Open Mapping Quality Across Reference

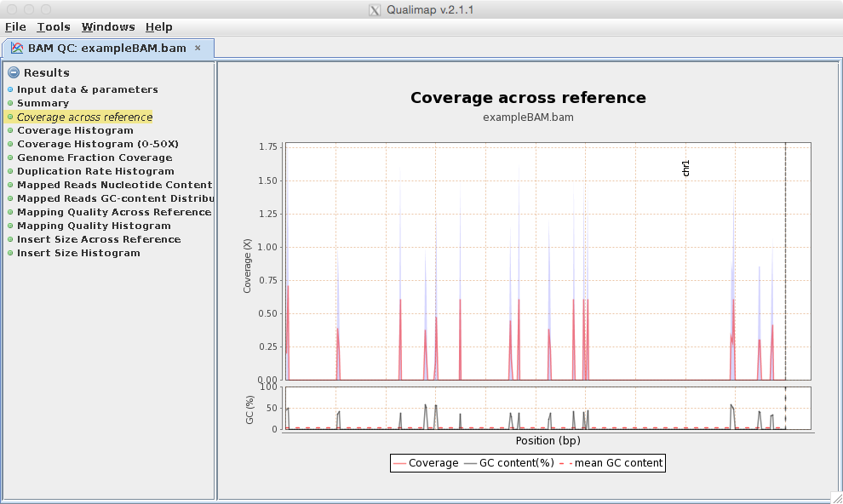pyautogui.click(x=114, y=212)
